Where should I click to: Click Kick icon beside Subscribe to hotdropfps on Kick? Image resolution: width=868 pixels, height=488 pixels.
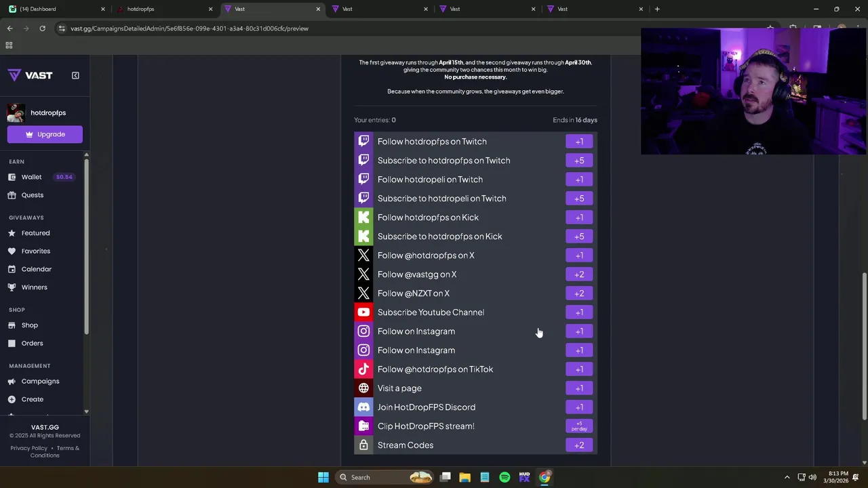click(x=363, y=237)
